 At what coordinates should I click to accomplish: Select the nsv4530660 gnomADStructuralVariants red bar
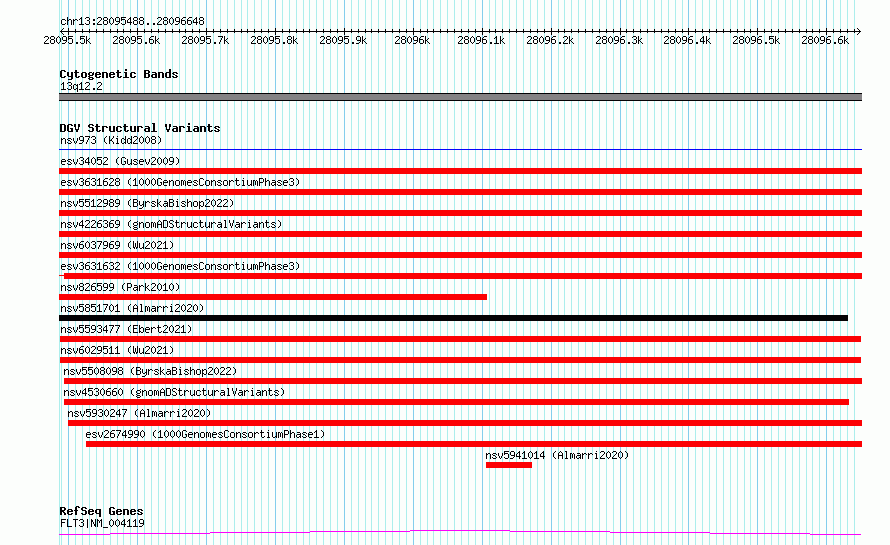(x=456, y=402)
